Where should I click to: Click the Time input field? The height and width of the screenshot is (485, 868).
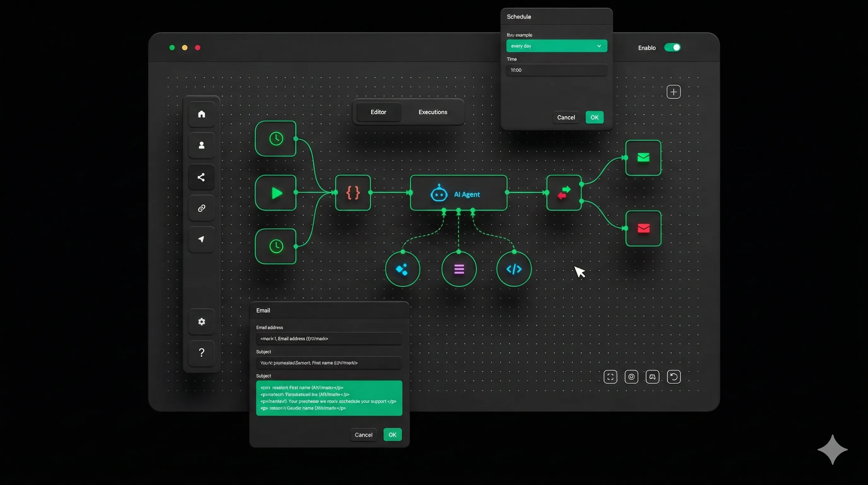coord(556,70)
